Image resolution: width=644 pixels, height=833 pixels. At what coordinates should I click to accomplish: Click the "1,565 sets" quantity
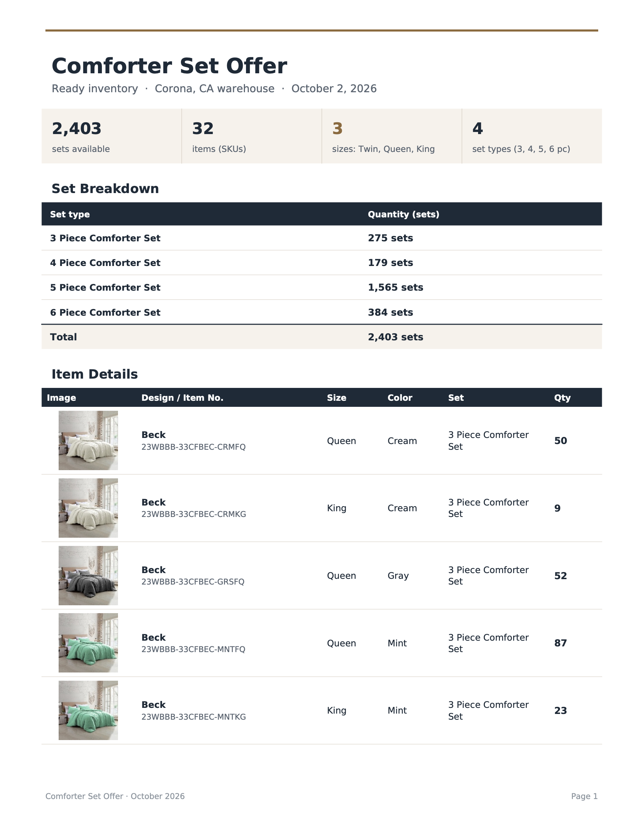[x=395, y=287]
